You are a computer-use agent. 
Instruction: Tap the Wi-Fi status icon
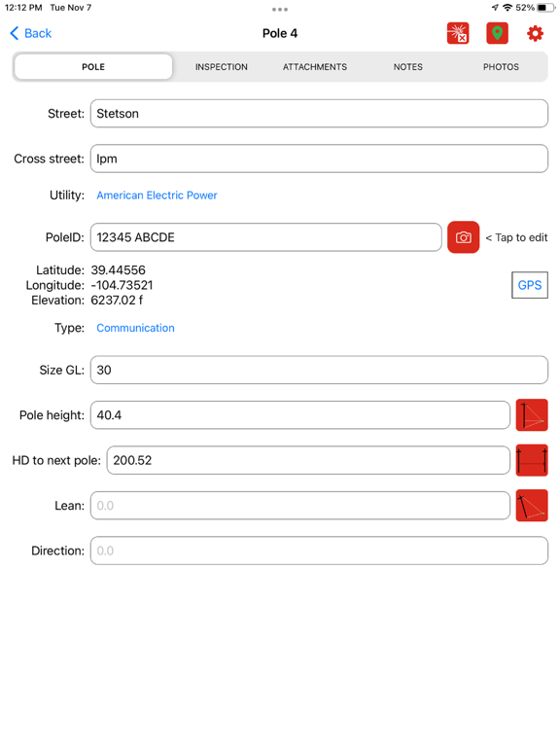coord(507,8)
